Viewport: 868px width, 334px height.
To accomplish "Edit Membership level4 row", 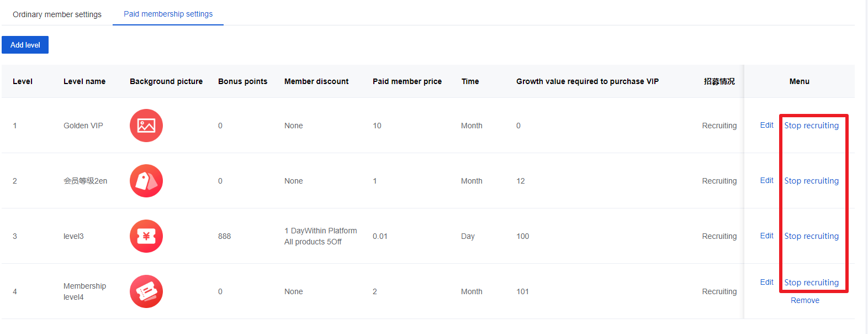I will tap(766, 282).
